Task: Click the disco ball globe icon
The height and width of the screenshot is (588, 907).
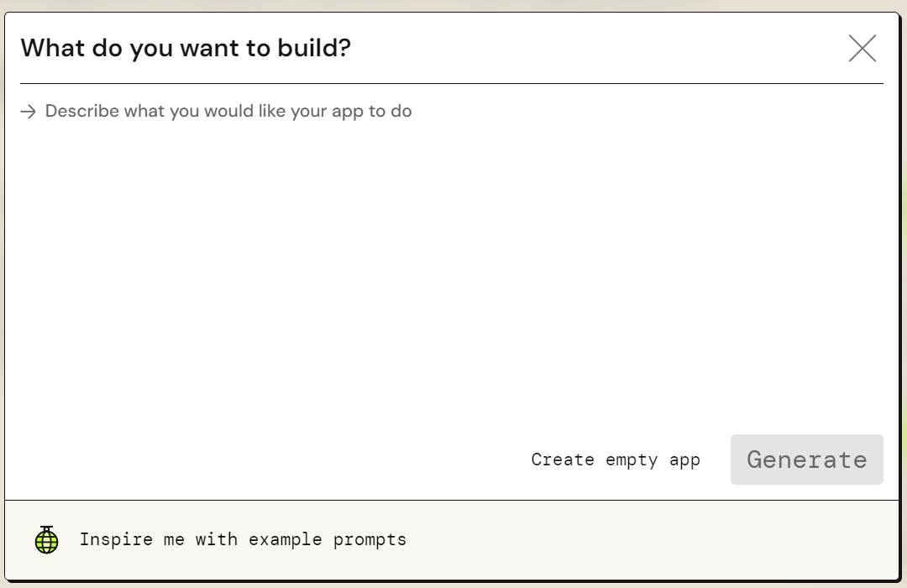Action: 46,539
